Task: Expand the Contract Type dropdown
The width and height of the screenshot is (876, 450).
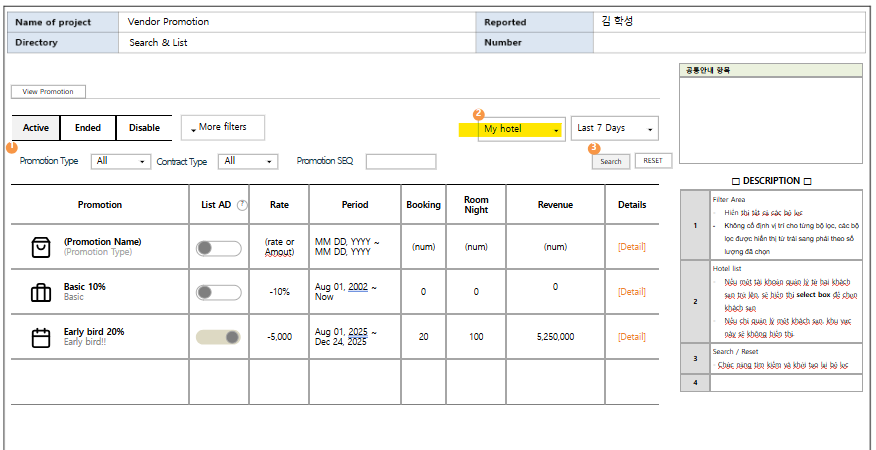Action: coord(249,161)
